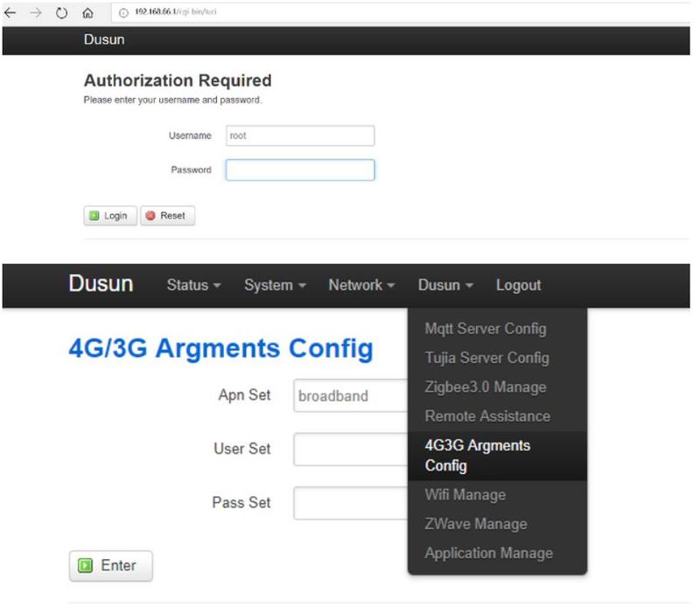The width and height of the screenshot is (700, 615).
Task: Click the browser forward arrow
Action: (x=35, y=12)
